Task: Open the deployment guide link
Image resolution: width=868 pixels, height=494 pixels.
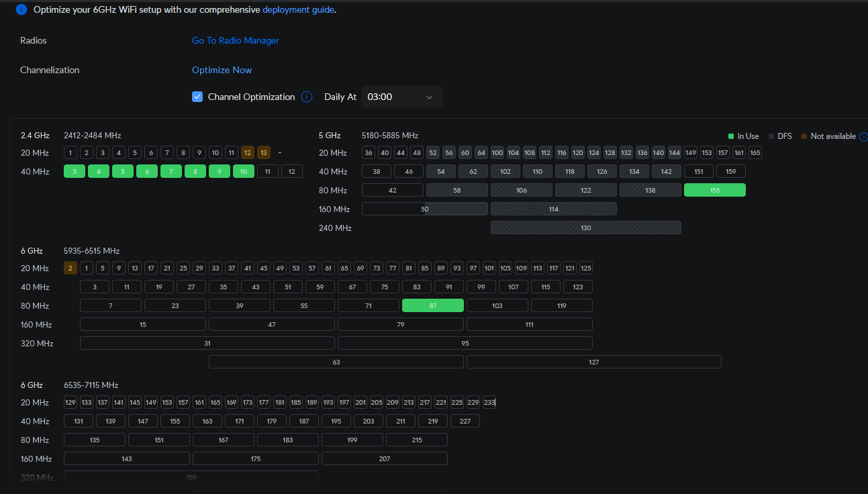Action: point(298,9)
